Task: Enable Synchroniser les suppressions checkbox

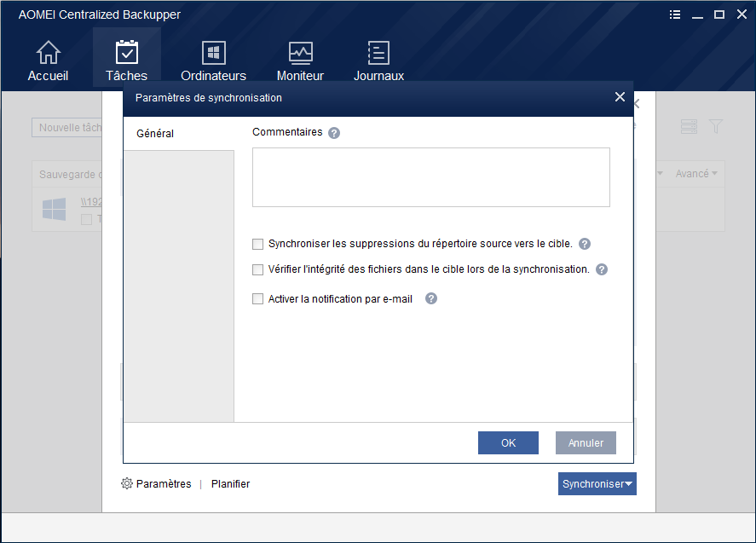Action: click(x=258, y=244)
